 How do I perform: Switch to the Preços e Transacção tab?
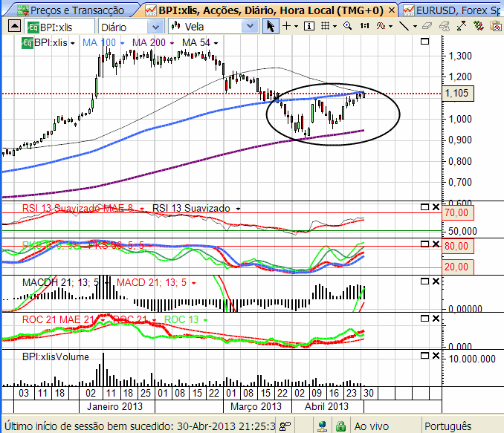71,10
